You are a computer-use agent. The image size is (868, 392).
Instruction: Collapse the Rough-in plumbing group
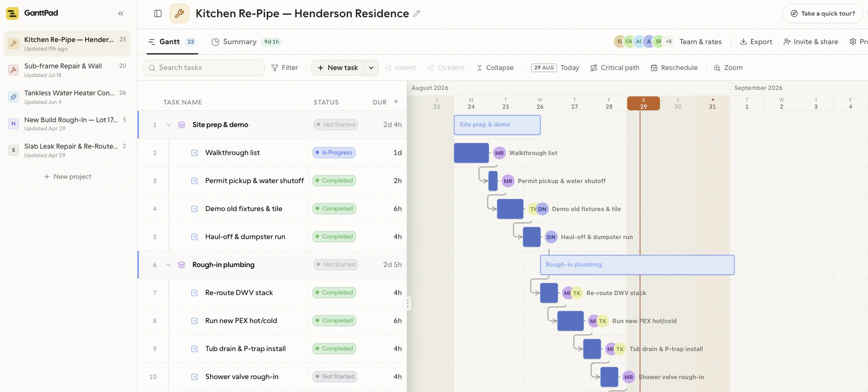tap(169, 265)
